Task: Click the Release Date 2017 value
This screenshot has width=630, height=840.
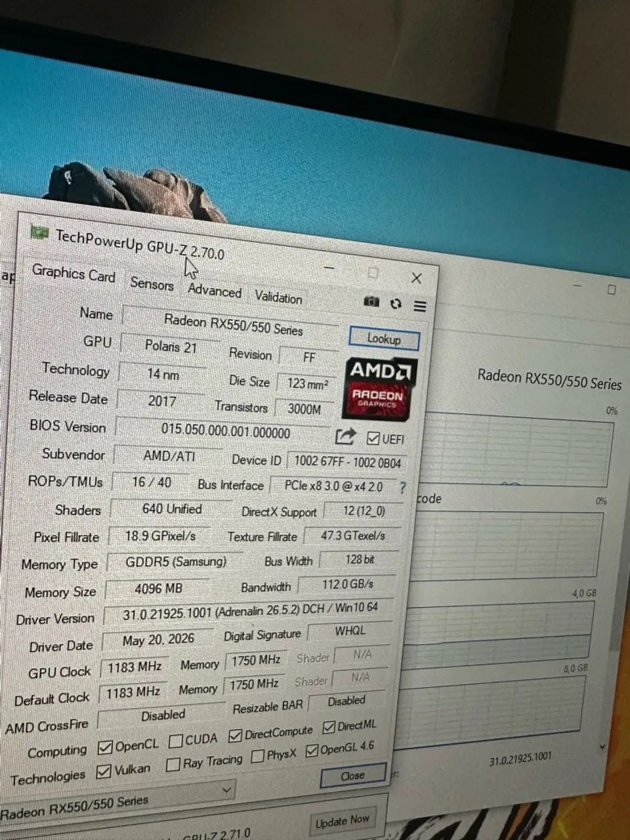Action: [x=161, y=400]
